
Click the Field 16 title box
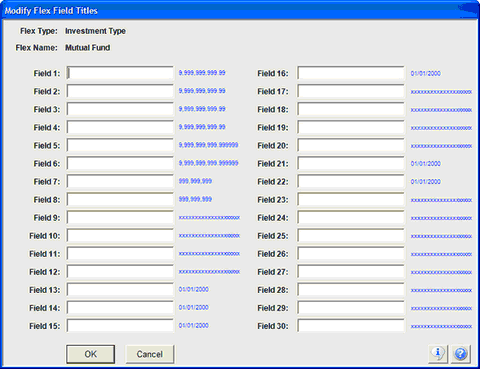click(351, 73)
